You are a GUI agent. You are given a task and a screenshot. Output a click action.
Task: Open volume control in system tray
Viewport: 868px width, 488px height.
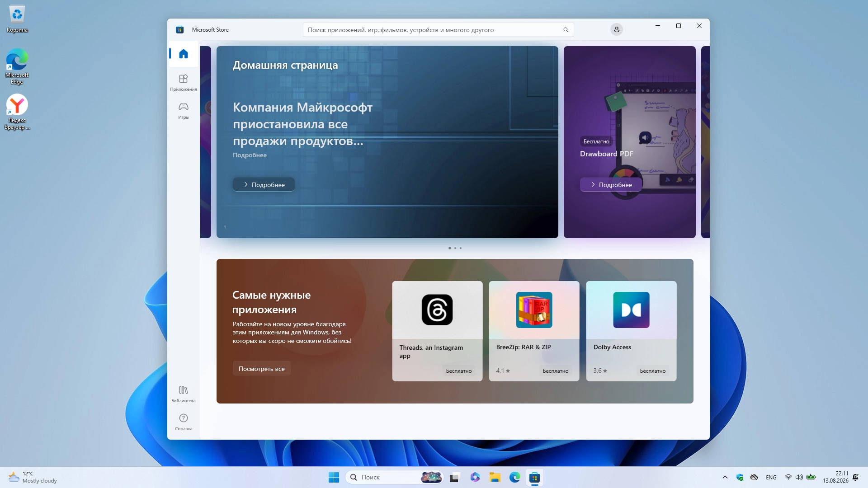point(799,477)
